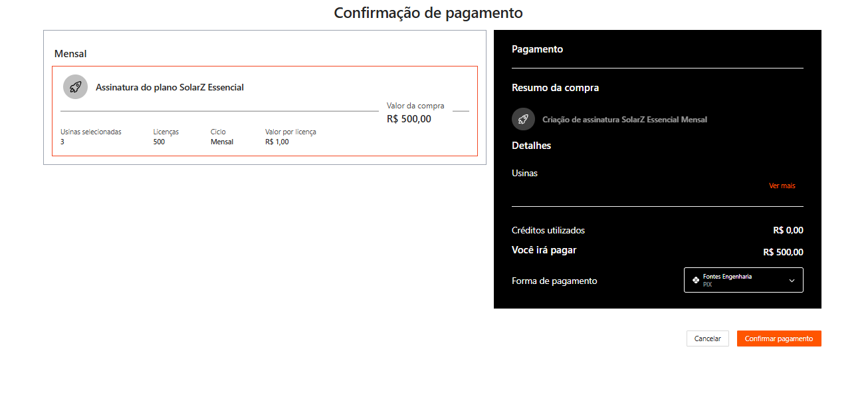Click the R$ 500,00 total to pay
The image size is (868, 399).
point(783,253)
